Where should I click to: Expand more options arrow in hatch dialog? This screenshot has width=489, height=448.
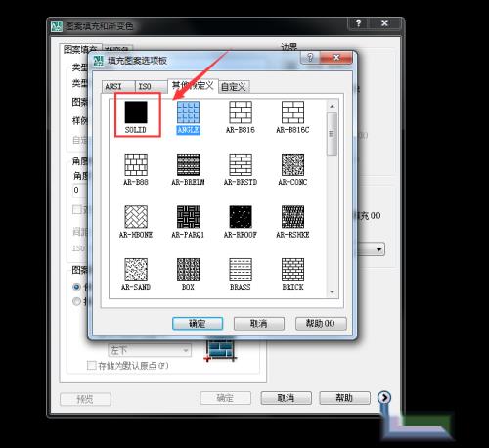point(384,397)
